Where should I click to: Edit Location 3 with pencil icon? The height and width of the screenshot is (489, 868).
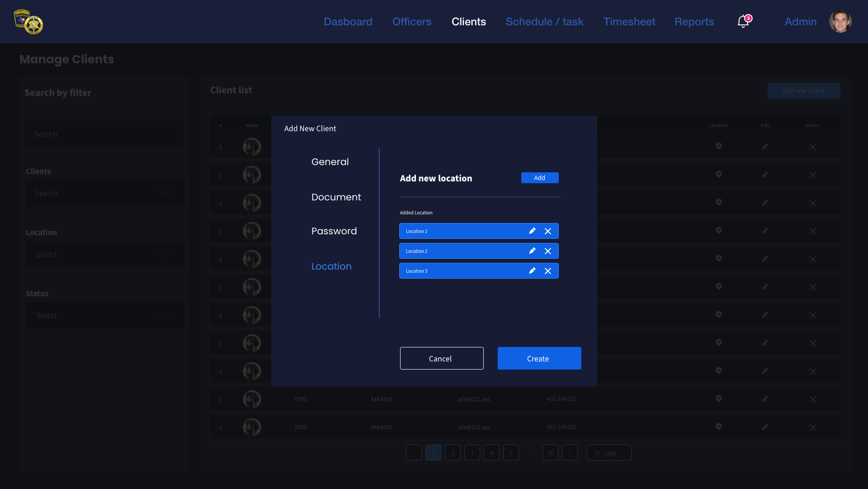pos(532,271)
